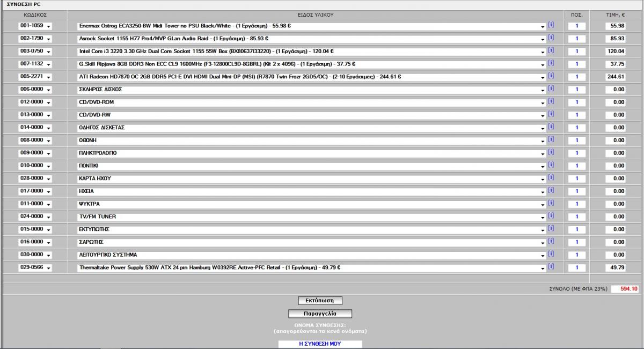
Task: Click price field showing 244.61
Action: pyautogui.click(x=615, y=77)
